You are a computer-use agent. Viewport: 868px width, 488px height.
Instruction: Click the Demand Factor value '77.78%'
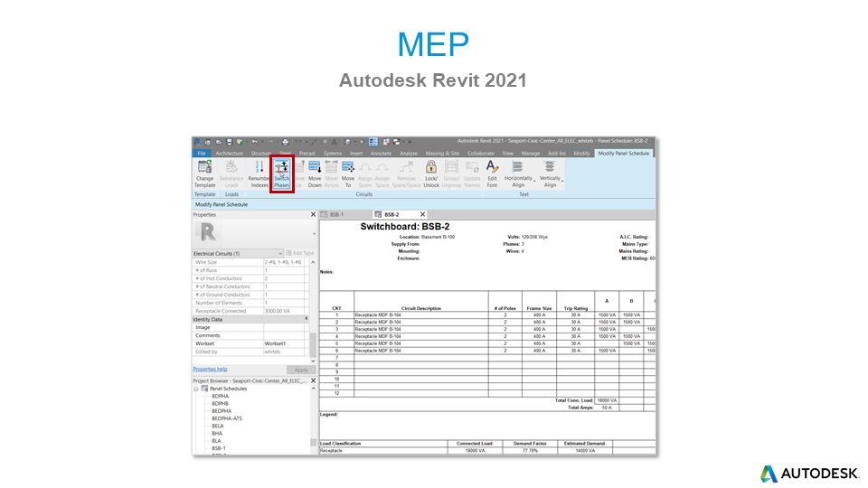tap(530, 451)
